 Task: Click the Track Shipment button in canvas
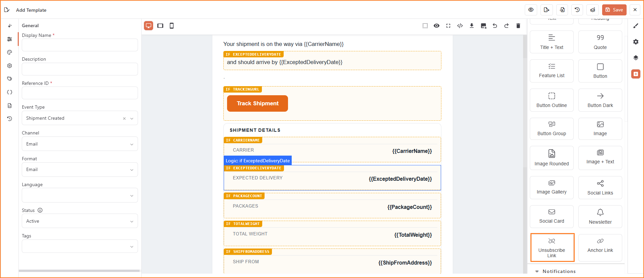pos(258,103)
